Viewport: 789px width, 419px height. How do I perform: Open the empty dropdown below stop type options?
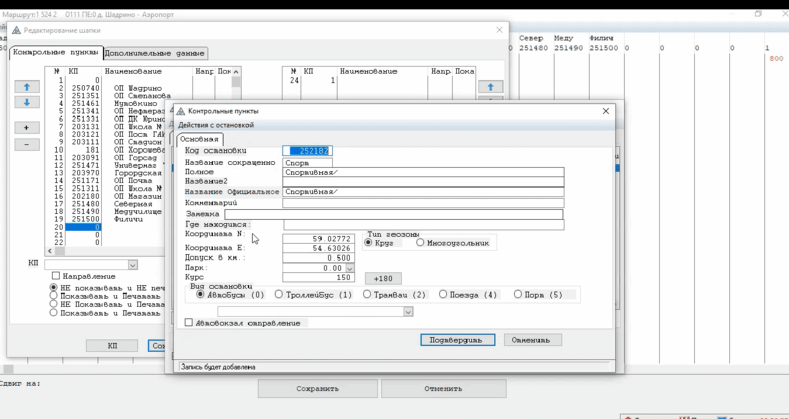408,312
